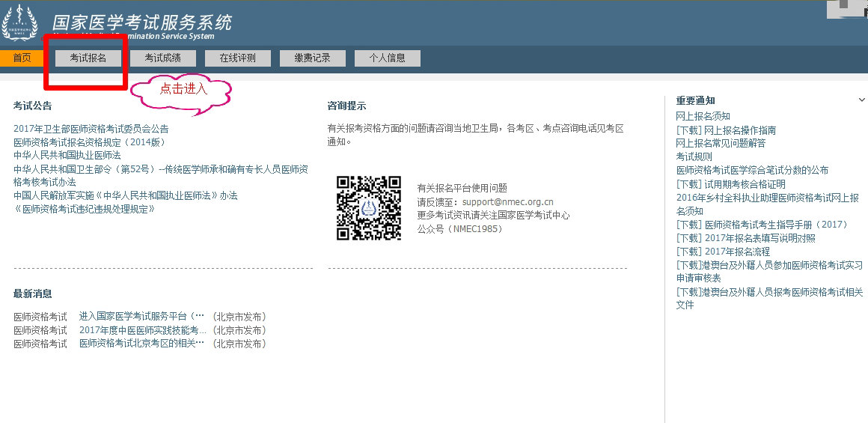
Task: View 缴费记录 payment records
Action: point(312,58)
